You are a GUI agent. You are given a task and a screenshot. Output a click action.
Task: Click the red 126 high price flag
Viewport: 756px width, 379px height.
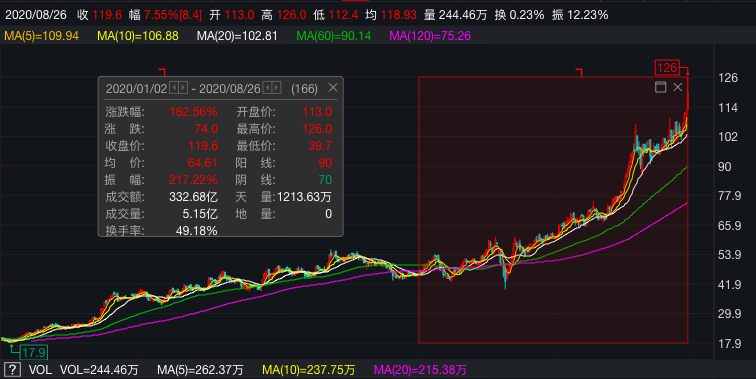click(x=667, y=68)
